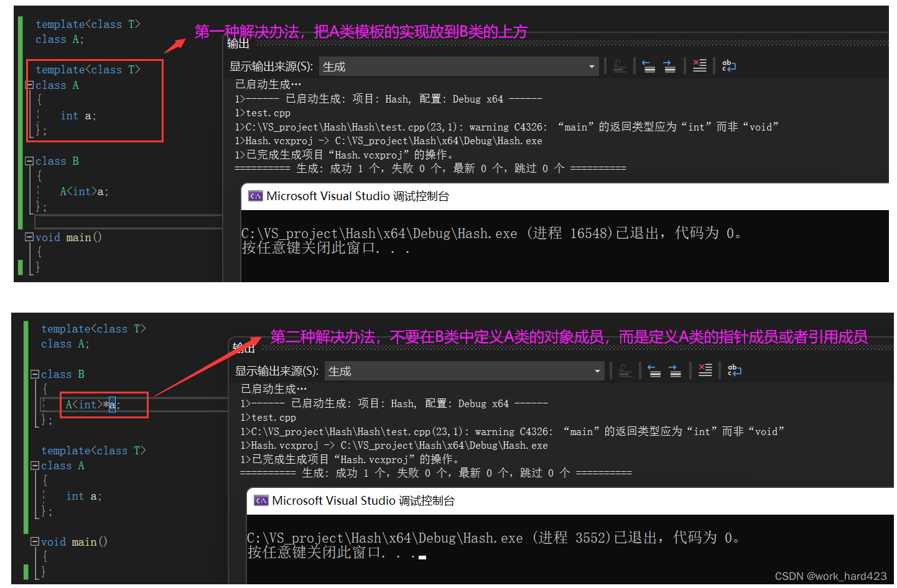Click console line mentioning 进程 3552
This screenshot has width=897, height=588.
click(493, 538)
